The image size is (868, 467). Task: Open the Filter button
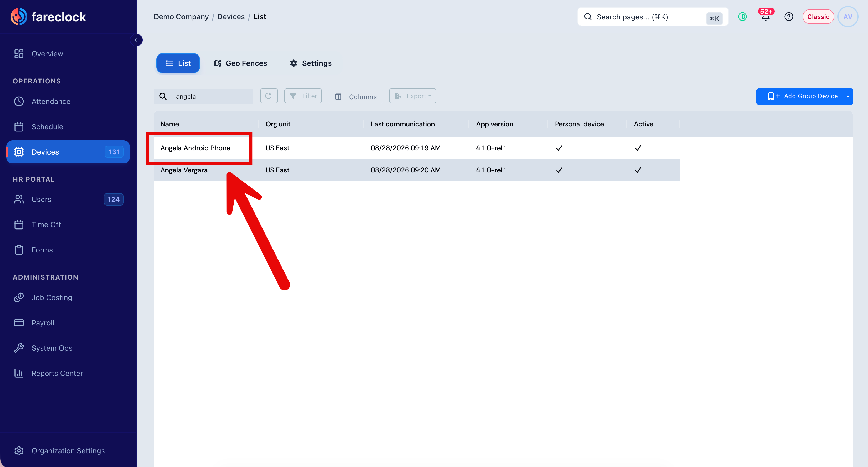pos(303,96)
